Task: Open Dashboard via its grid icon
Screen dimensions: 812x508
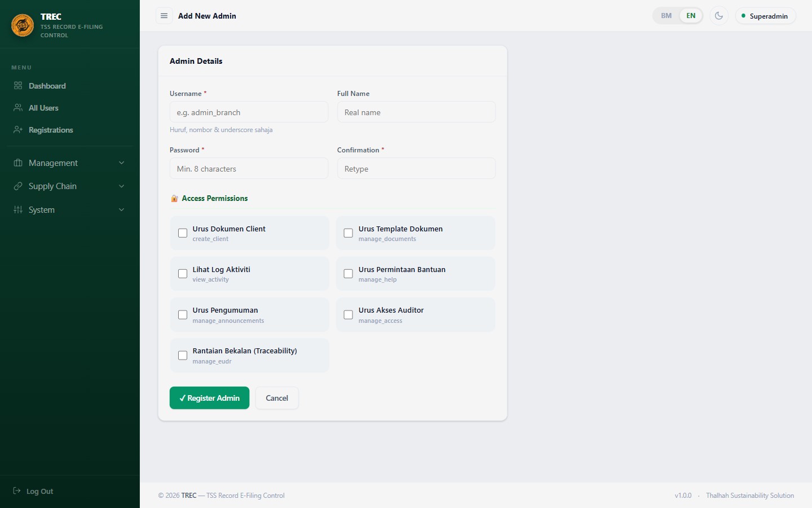Action: (18, 86)
